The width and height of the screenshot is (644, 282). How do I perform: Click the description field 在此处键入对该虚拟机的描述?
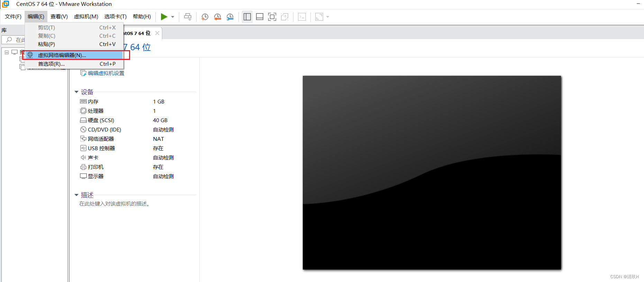[x=115, y=204]
